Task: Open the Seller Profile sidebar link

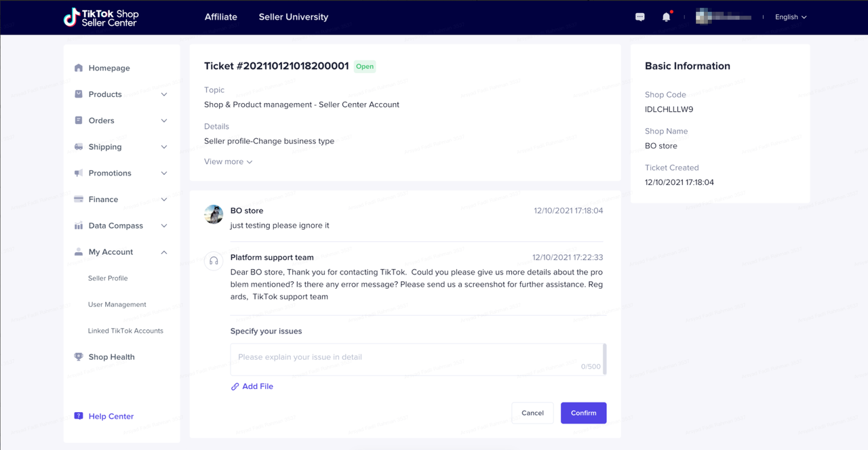Action: (108, 279)
